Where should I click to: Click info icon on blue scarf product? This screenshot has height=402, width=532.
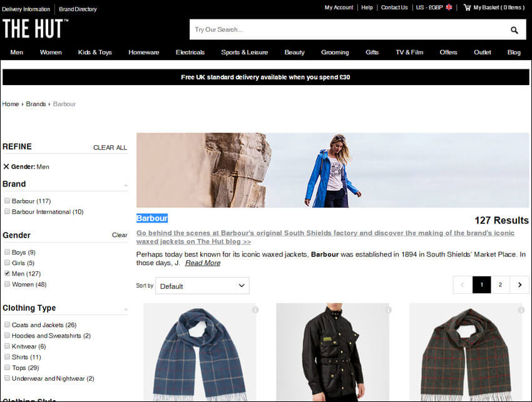pyautogui.click(x=255, y=310)
